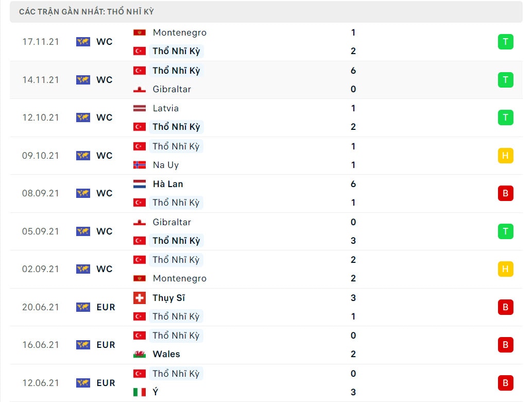Click the Netherlands flag next to Hà Lan

pos(140,184)
